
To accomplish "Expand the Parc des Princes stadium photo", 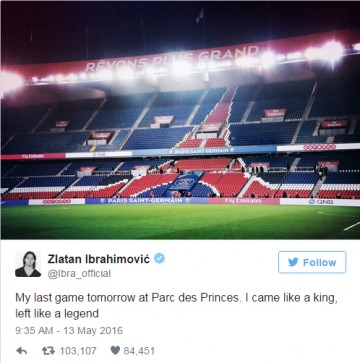I will point(180,120).
